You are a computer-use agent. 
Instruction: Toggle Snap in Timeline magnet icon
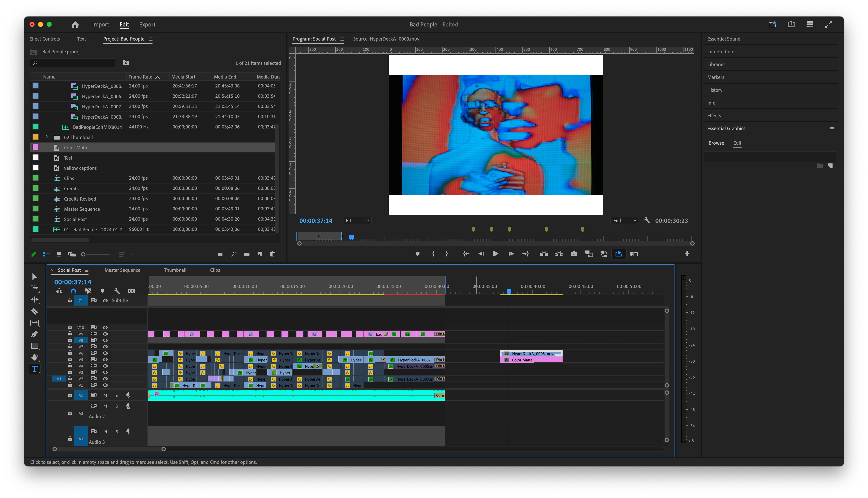pos(73,291)
